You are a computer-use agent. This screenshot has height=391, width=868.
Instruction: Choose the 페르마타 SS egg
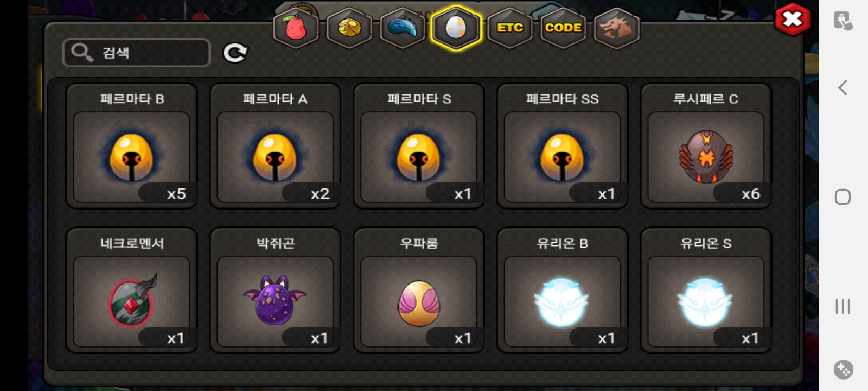pyautogui.click(x=562, y=146)
